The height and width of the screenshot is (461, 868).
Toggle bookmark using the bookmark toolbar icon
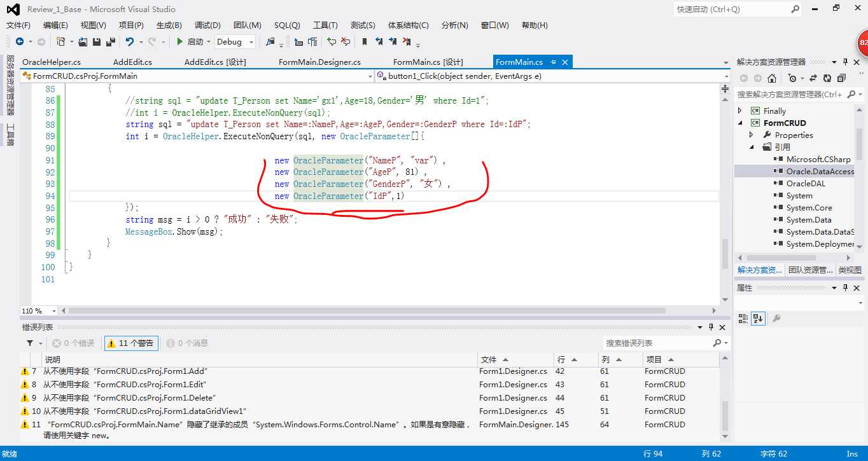[365, 41]
